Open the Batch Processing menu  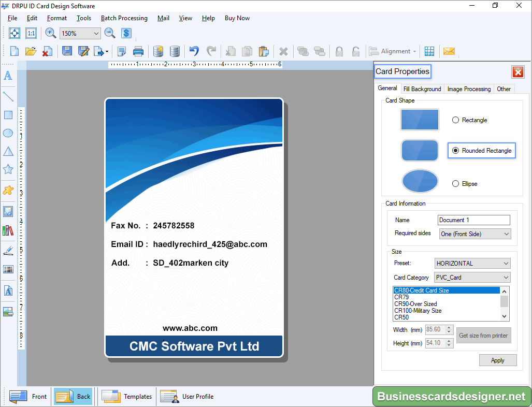click(124, 18)
